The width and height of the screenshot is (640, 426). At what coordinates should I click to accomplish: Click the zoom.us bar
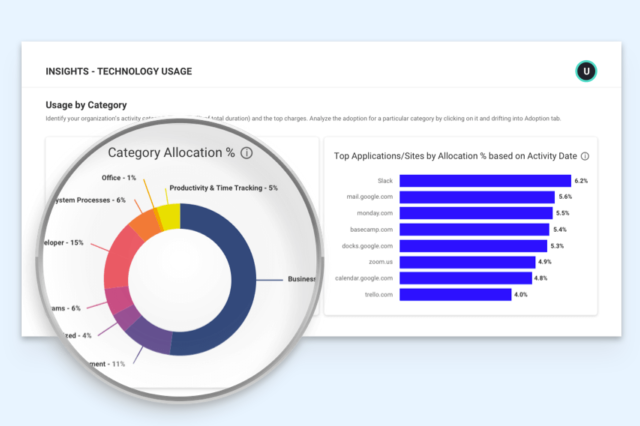click(467, 262)
